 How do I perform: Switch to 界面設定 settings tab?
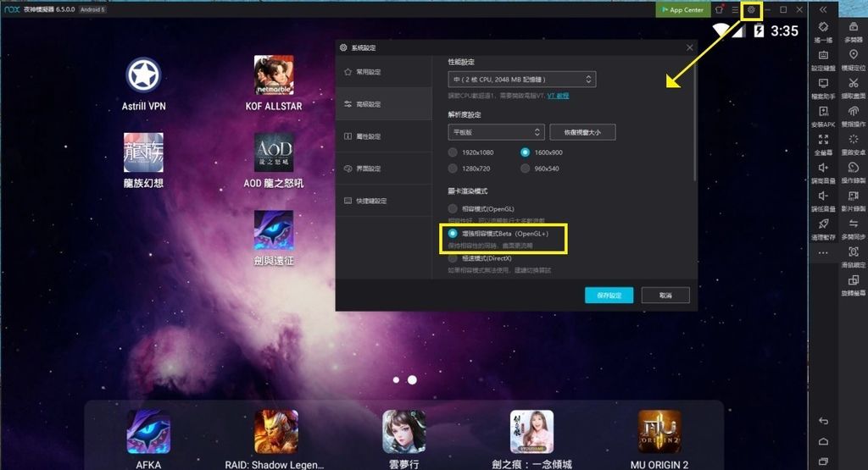pos(384,168)
